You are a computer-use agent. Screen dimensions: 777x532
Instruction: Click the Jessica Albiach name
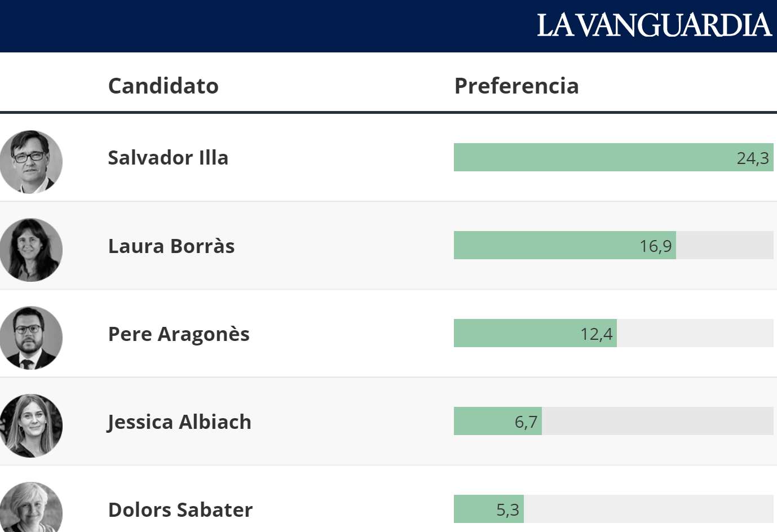pos(179,422)
